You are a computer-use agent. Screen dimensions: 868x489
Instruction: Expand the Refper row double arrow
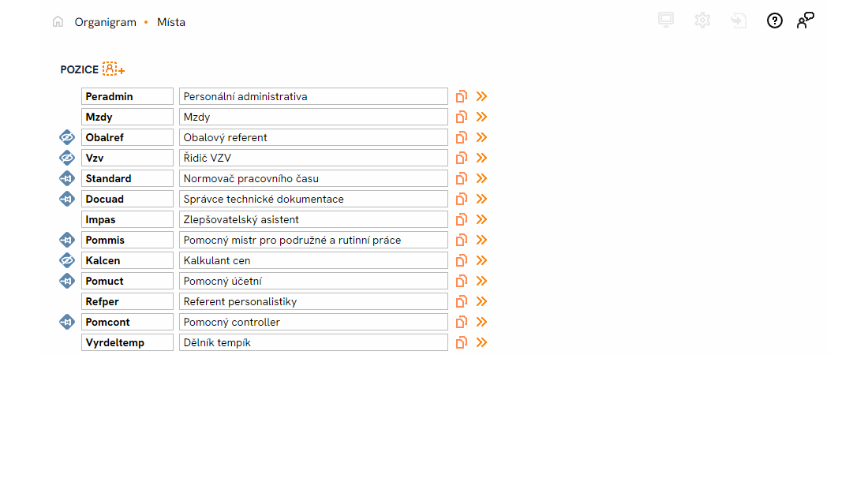point(482,301)
